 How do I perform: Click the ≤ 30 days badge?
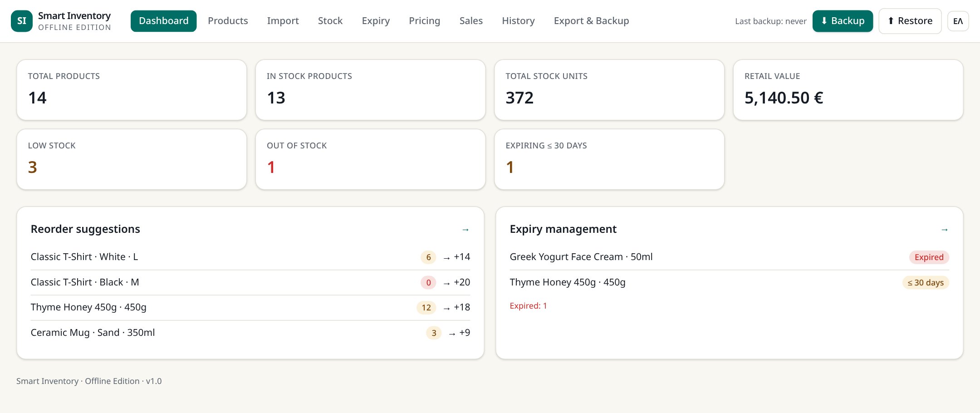[926, 283]
